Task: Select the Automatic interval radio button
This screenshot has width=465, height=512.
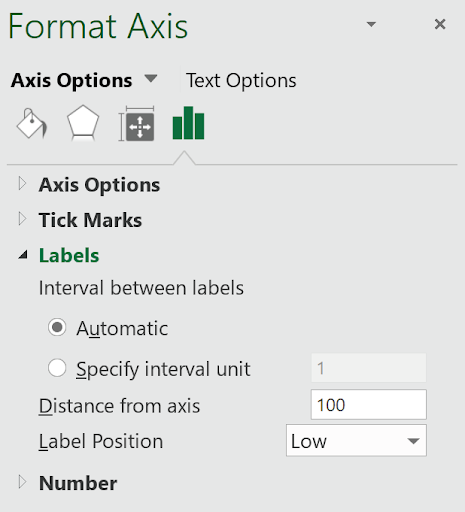Action: (57, 328)
